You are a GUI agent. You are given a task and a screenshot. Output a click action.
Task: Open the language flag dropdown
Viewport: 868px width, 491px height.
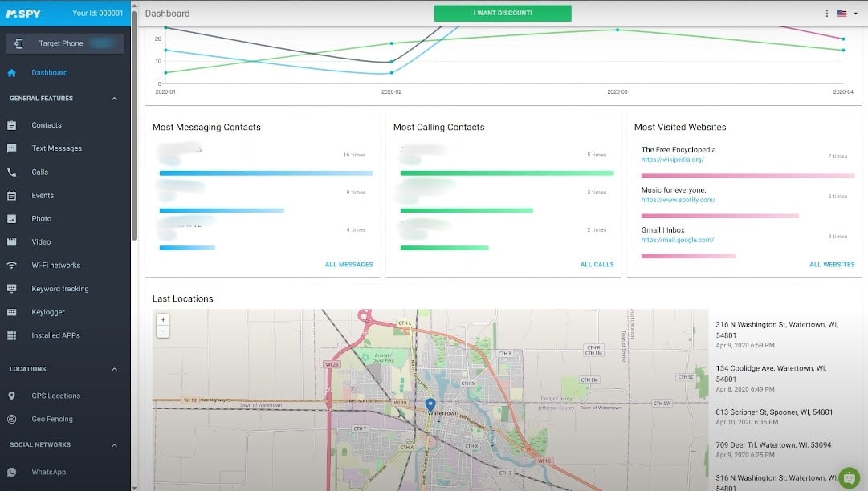pyautogui.click(x=846, y=14)
